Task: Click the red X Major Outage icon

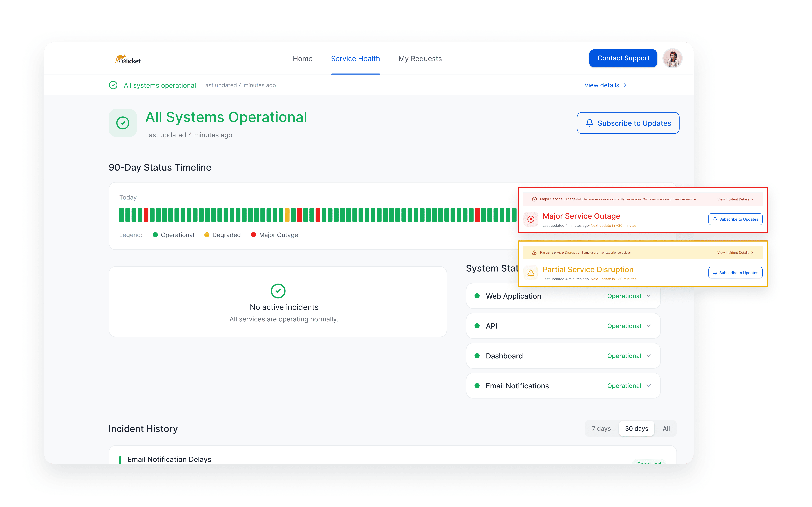Action: point(531,219)
